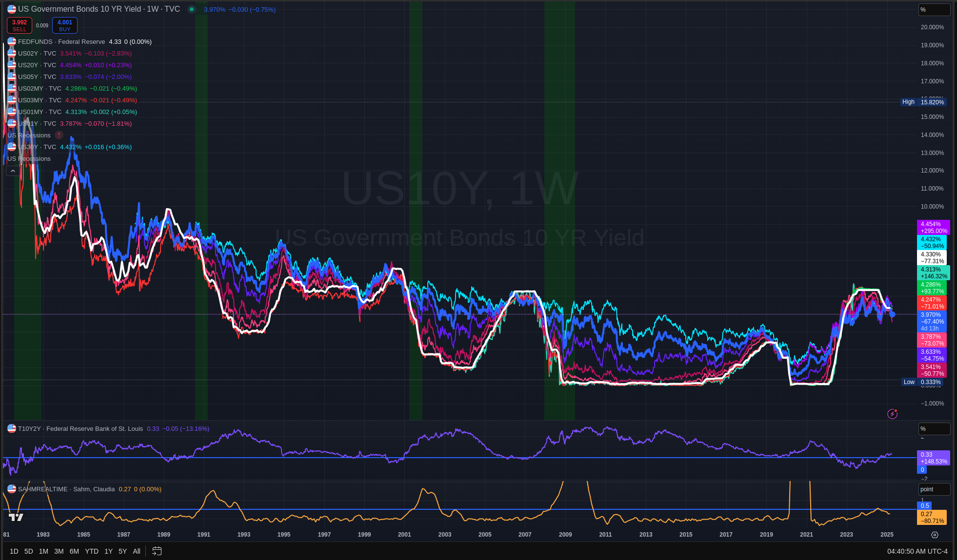Click the SELL 3.992 button
Screen dimensions: 957x560
tap(20, 25)
